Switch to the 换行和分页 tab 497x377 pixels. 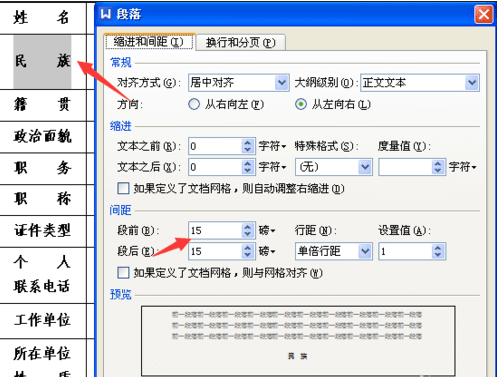click(241, 42)
